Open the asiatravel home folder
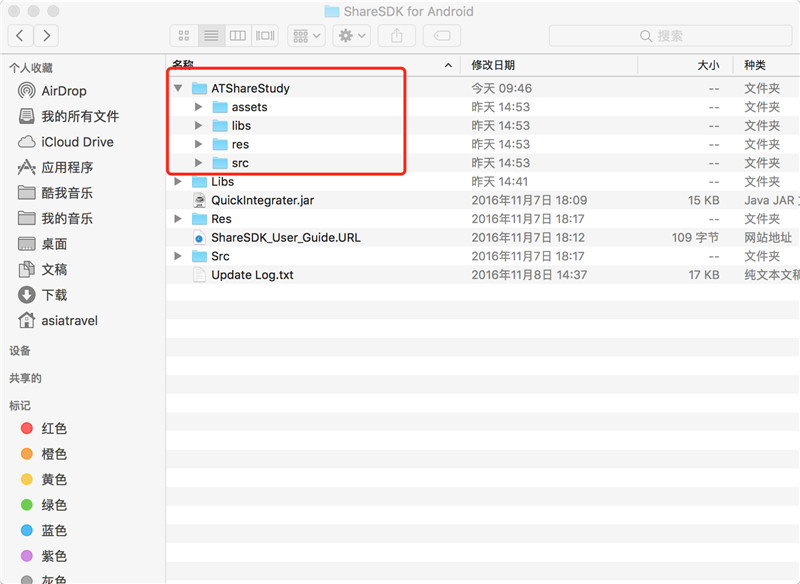800x584 pixels. pyautogui.click(x=58, y=320)
